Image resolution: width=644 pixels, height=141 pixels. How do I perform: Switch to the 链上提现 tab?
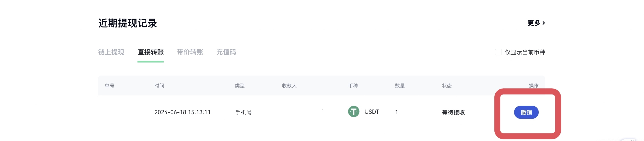click(111, 52)
